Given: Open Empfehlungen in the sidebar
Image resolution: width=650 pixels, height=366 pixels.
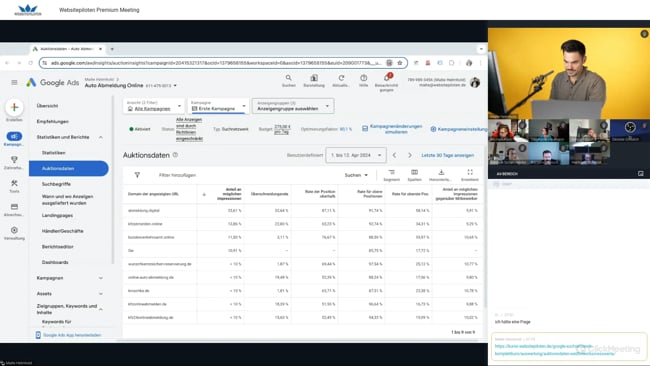Looking at the screenshot, I should [53, 121].
